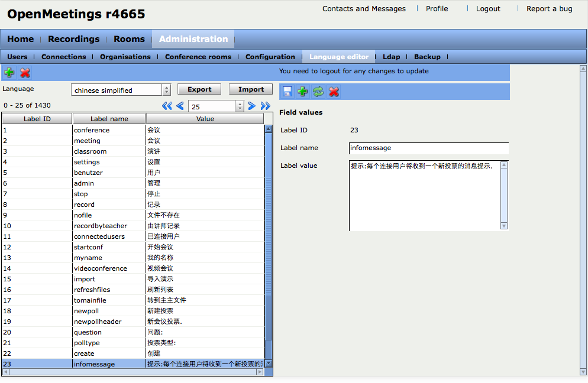Select the row with label name settings

(x=133, y=162)
